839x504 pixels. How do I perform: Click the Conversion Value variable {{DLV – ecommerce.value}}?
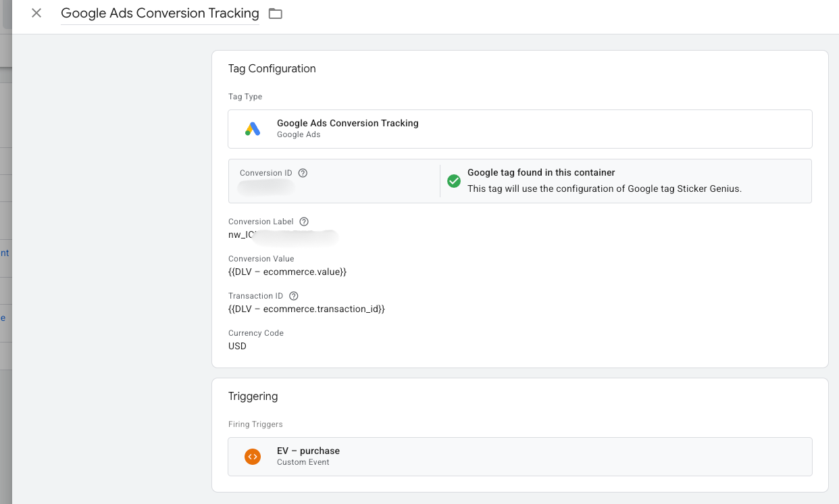tap(288, 272)
